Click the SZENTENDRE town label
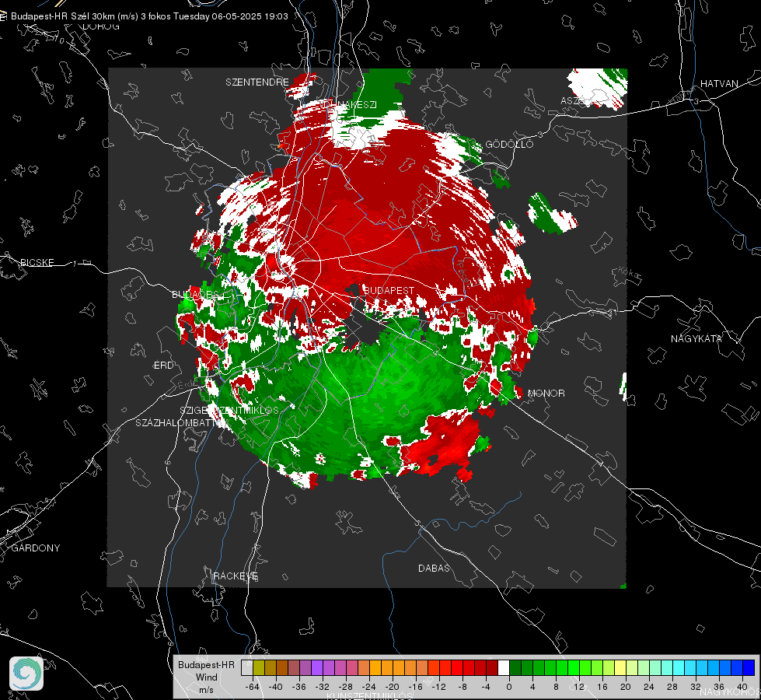This screenshot has height=700, width=761. coord(257,82)
